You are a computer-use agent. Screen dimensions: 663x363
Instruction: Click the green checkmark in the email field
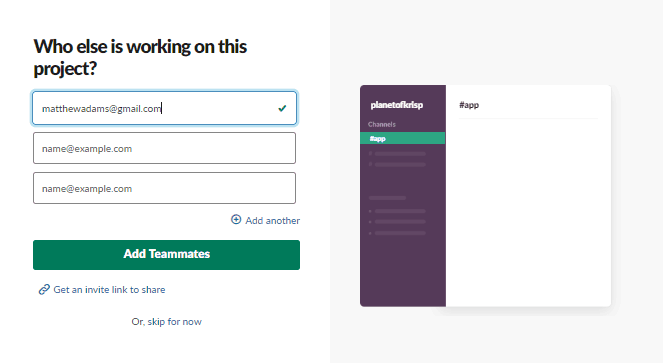(282, 108)
